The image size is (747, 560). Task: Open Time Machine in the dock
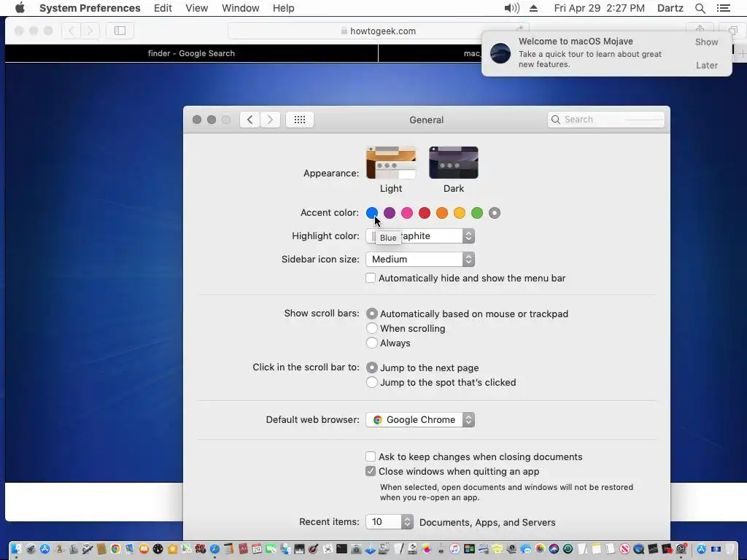tap(568, 549)
